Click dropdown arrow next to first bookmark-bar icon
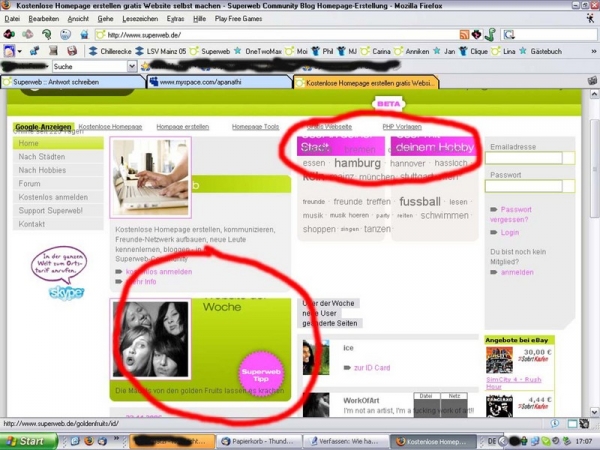Screen dimensions: 600x450 [x=20, y=51]
